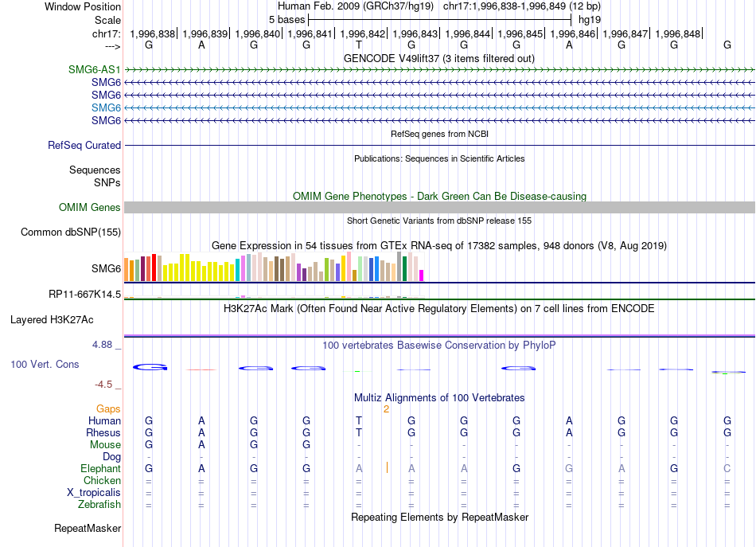Click the SNPs label under Sequences
This screenshot has width=756, height=547.
107,183
